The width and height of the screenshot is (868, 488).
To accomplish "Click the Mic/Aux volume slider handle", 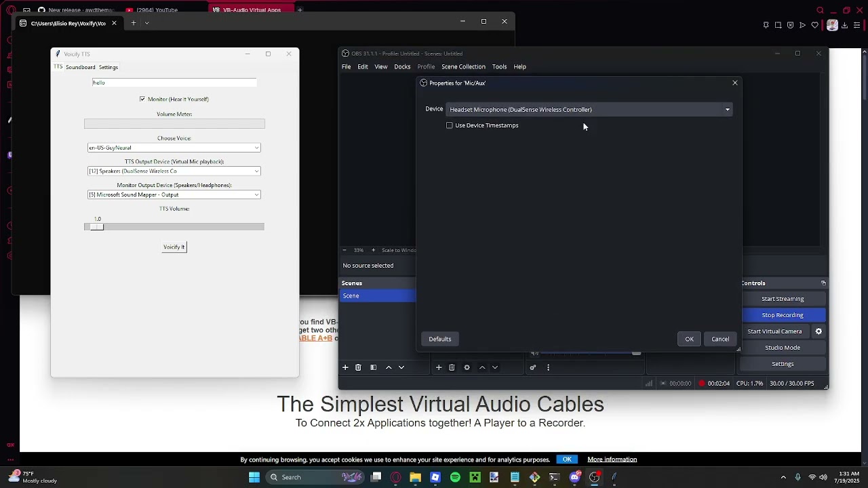I will 636,353.
